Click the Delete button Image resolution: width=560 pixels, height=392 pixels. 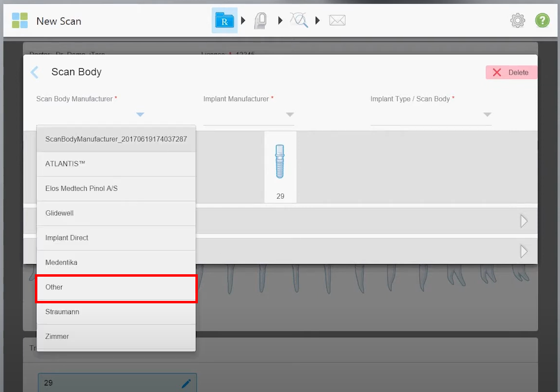pyautogui.click(x=511, y=72)
